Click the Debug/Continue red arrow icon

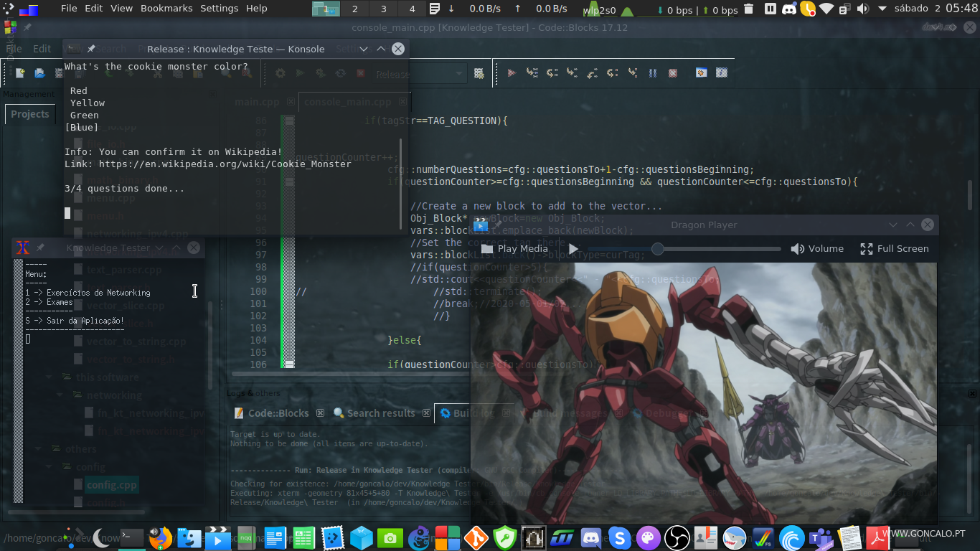[512, 73]
